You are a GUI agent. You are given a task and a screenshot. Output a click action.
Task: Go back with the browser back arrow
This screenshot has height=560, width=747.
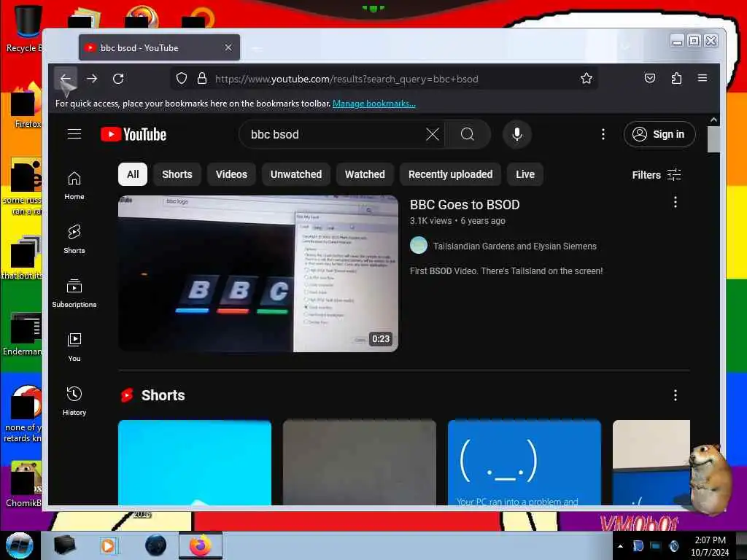tap(66, 79)
